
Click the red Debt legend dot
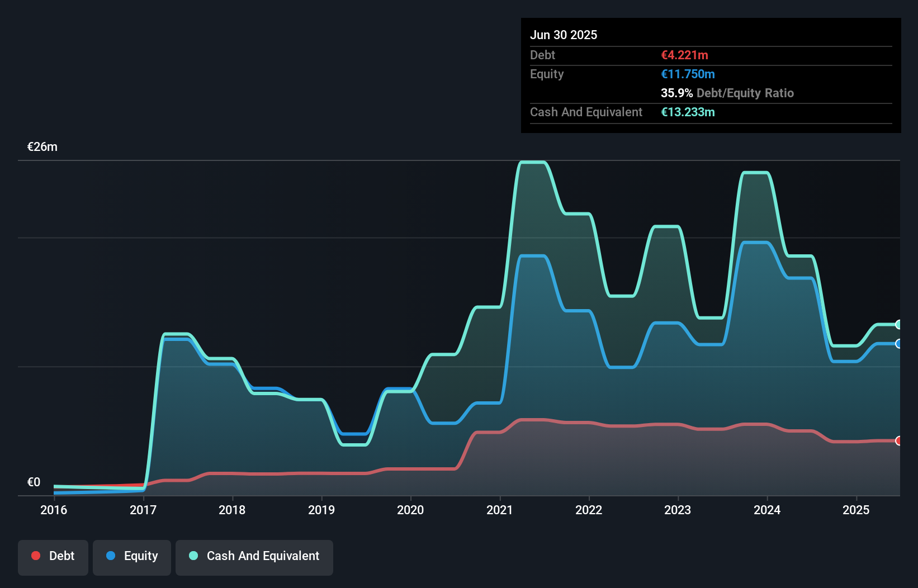[x=35, y=556]
